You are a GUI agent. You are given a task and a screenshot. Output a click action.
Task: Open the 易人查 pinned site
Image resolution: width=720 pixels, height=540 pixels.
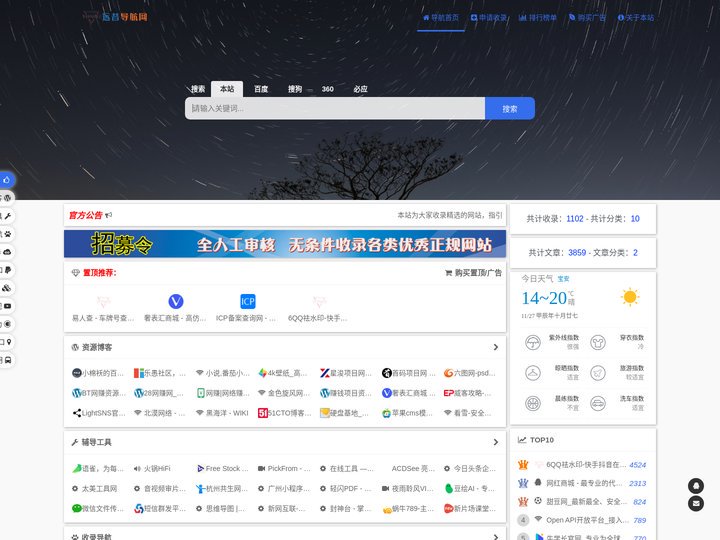click(103, 308)
